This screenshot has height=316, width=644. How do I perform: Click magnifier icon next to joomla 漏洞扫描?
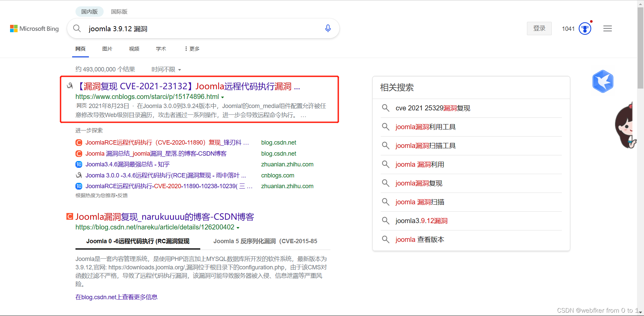pyautogui.click(x=386, y=202)
